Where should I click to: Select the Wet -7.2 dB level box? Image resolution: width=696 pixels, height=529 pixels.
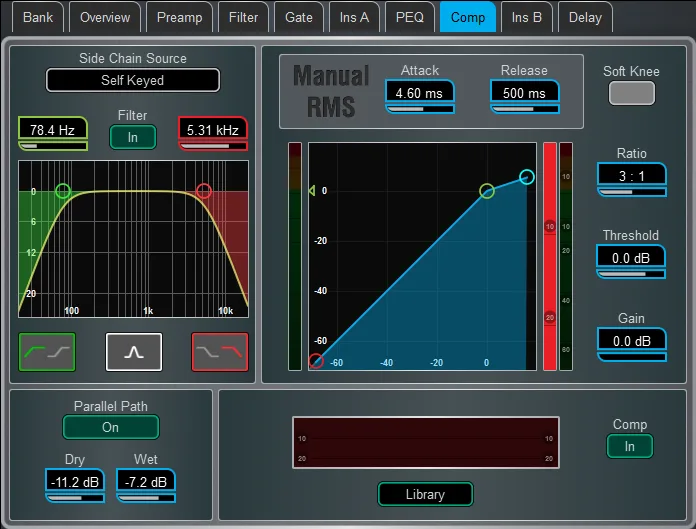pos(146,482)
